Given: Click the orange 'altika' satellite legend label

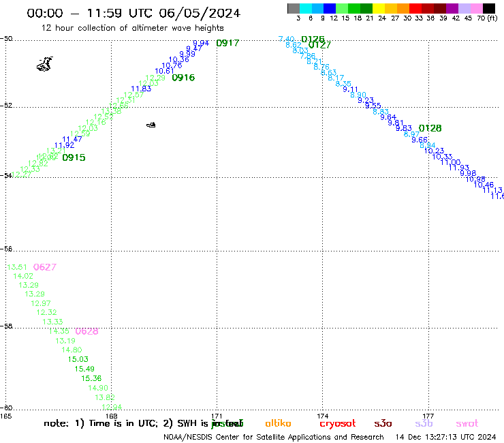Looking at the screenshot, I should [x=278, y=423].
